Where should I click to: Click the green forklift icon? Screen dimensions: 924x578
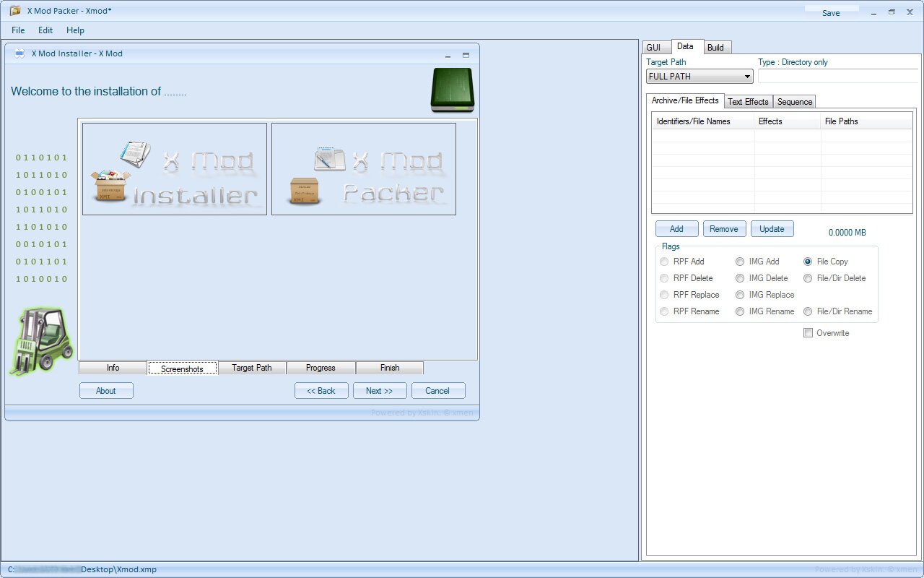(x=42, y=340)
